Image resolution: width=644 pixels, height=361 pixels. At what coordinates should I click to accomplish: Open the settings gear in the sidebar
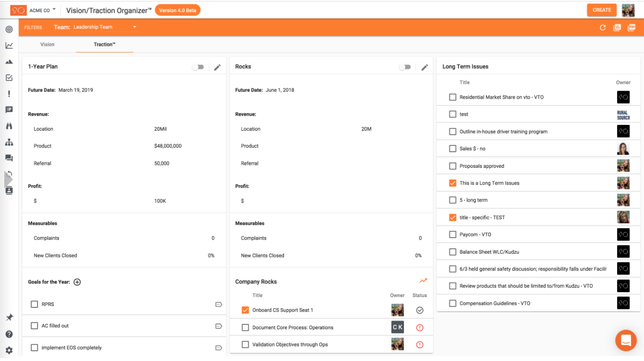pos(9,350)
